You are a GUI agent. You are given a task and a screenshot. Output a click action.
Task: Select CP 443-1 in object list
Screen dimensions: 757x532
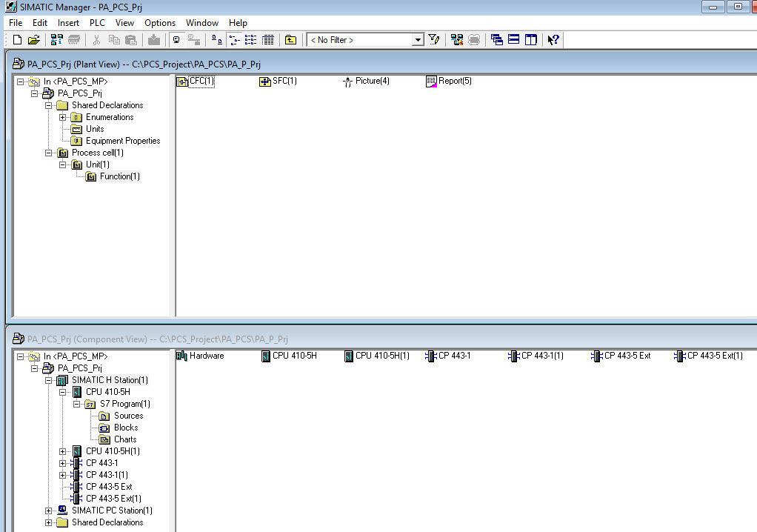(x=449, y=356)
